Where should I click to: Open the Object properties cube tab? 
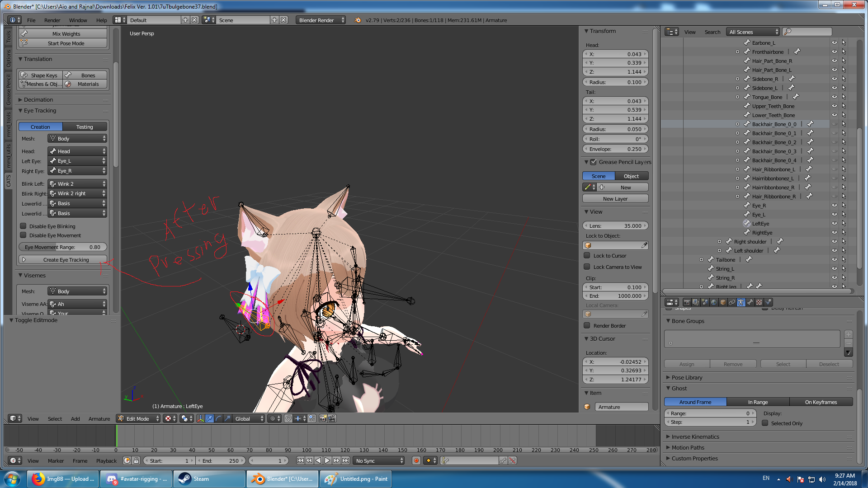[723, 302]
